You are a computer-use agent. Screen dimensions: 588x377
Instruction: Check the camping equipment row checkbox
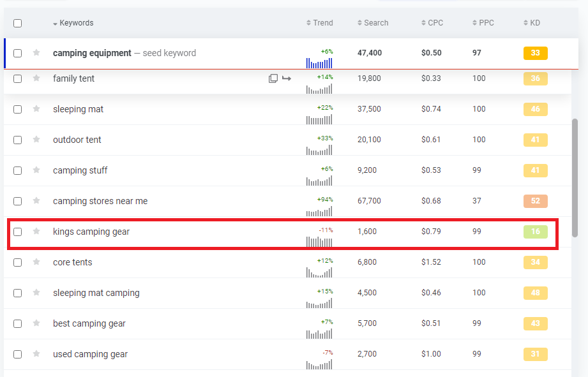click(x=18, y=53)
